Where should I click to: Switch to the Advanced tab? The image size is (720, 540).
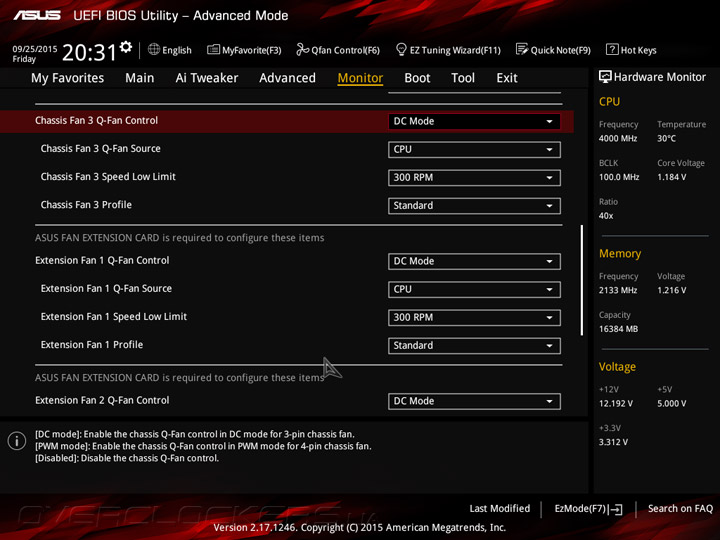tap(287, 78)
